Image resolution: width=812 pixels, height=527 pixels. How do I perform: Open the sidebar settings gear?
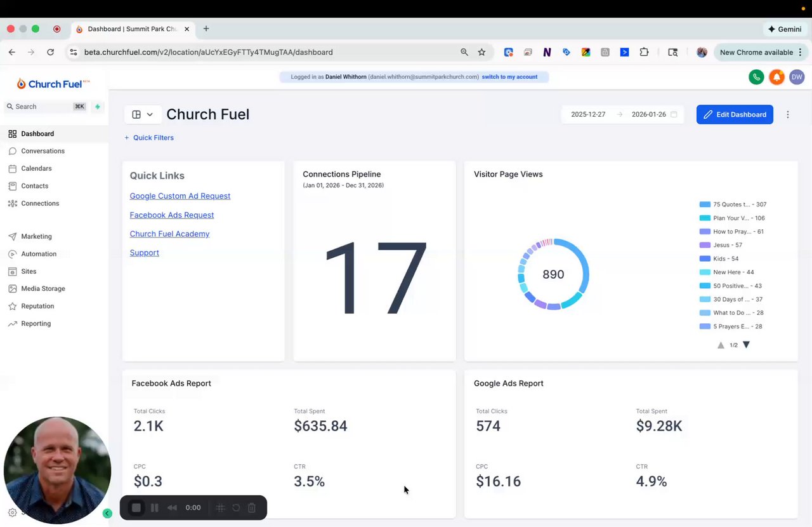tap(12, 512)
